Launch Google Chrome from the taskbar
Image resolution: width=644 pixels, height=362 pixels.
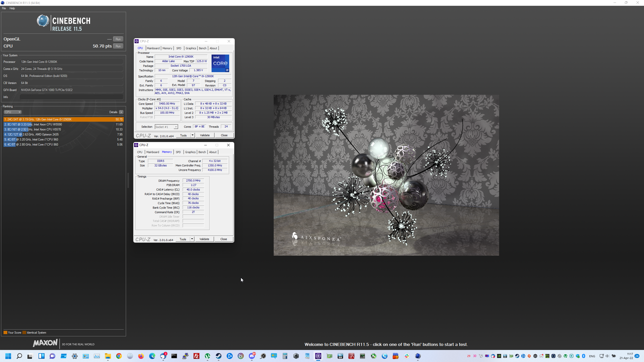click(119, 356)
